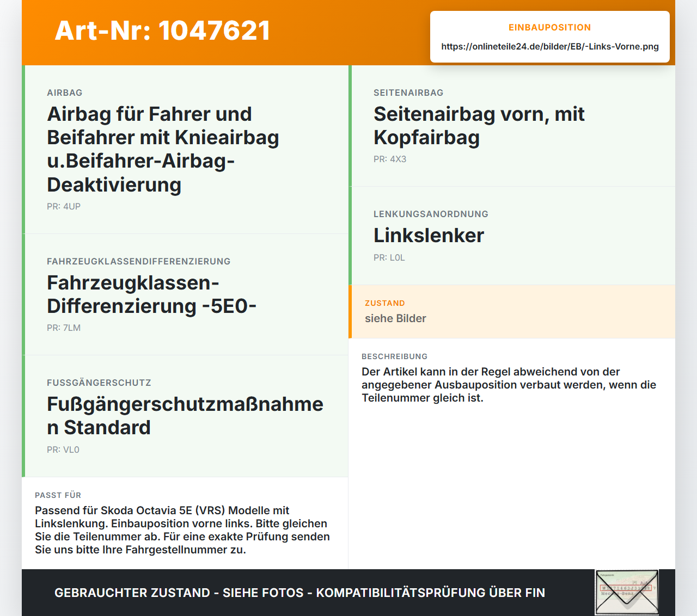Click the Fahrzeugklassen-Differenzierung -5E0- title
The width and height of the screenshot is (697, 616).
151,294
